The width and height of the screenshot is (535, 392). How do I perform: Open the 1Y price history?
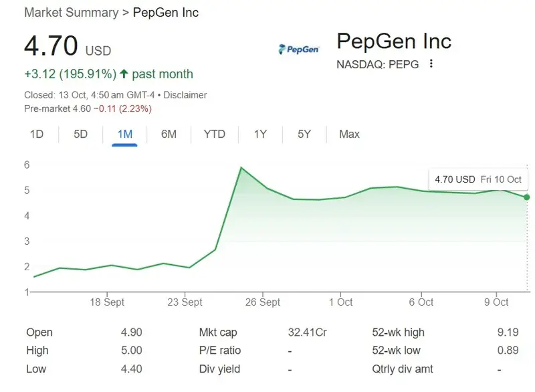tap(259, 134)
